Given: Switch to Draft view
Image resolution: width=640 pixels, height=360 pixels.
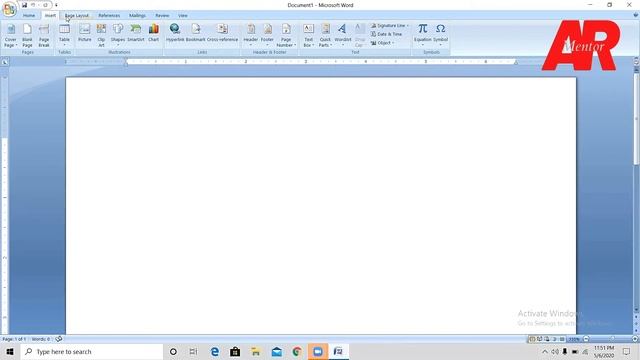Looking at the screenshot, I should coord(562,339).
